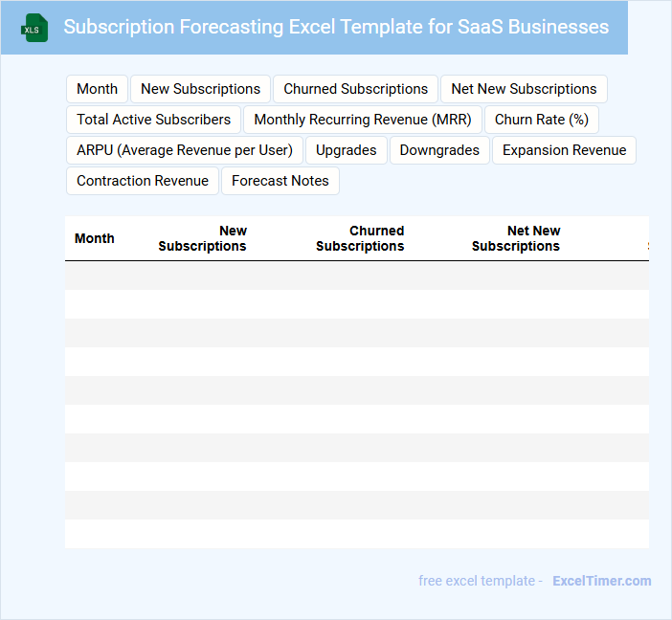
Task: Open the ExcelTimer.com link
Action: point(601,581)
